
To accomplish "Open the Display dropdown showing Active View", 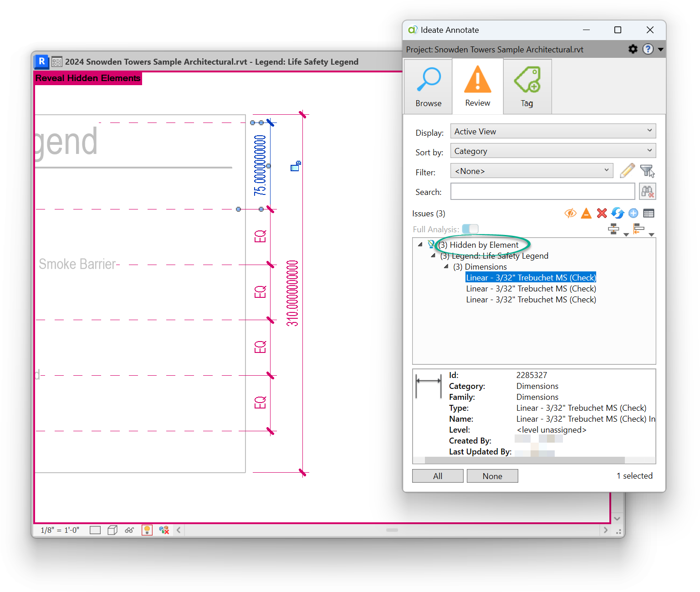I will 553,131.
